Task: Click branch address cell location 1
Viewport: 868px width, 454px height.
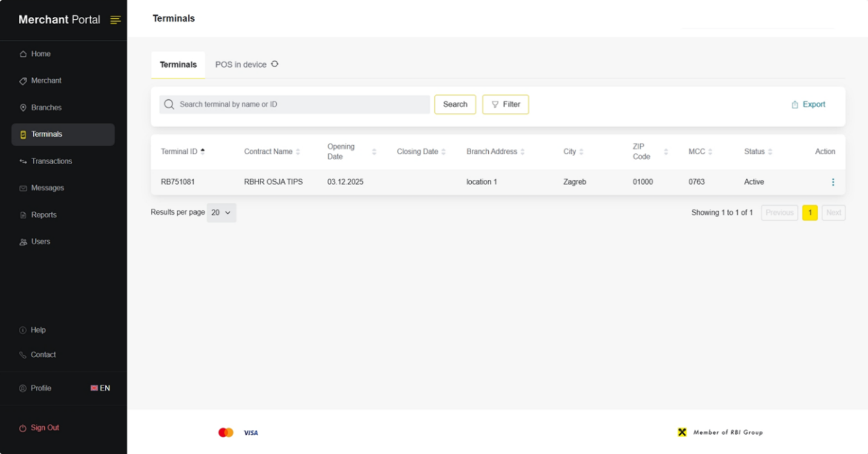Action: click(482, 182)
